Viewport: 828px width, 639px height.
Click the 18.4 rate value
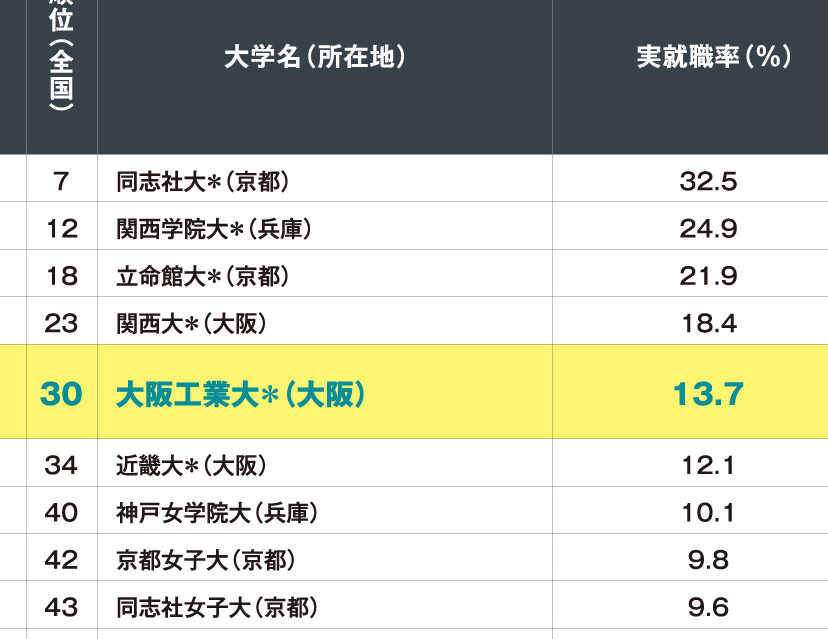tap(708, 323)
